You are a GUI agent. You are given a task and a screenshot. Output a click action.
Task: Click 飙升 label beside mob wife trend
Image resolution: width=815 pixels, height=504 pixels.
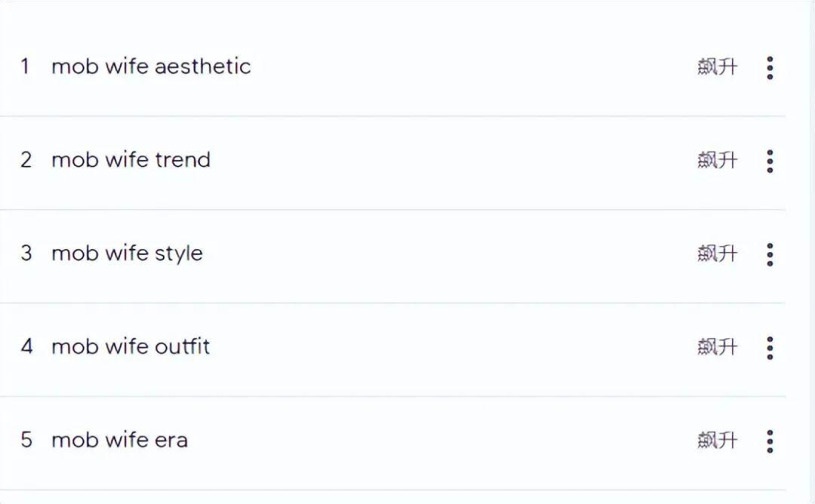718,160
